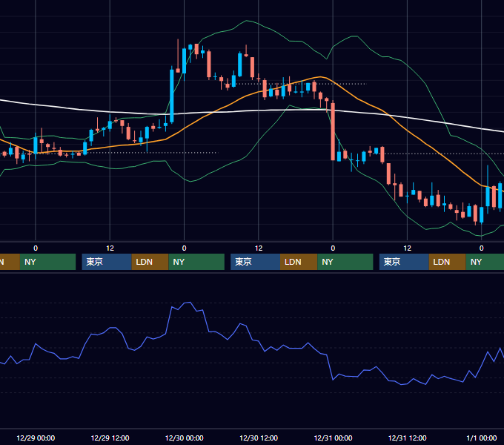Select the 東京 session block on 12/30
The width and height of the screenshot is (504, 445).
tap(255, 262)
